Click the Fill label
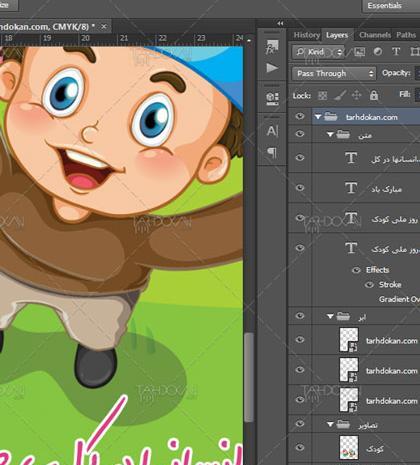The height and width of the screenshot is (465, 420). [x=405, y=95]
